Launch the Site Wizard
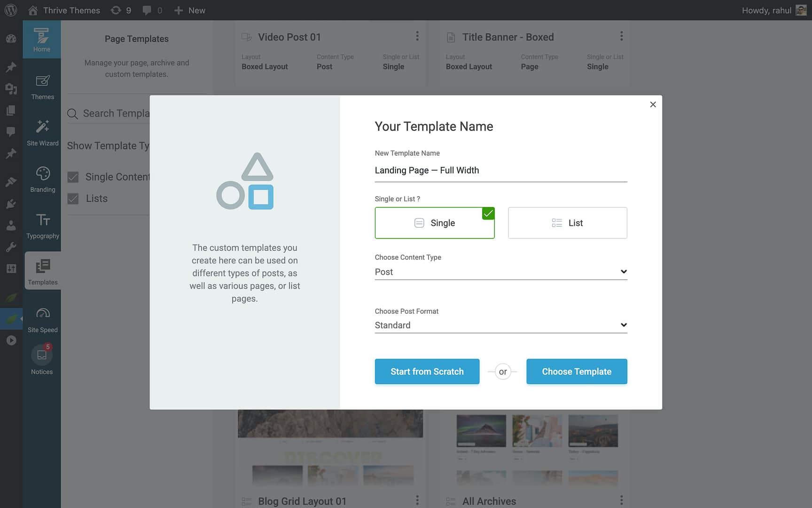 (42, 133)
